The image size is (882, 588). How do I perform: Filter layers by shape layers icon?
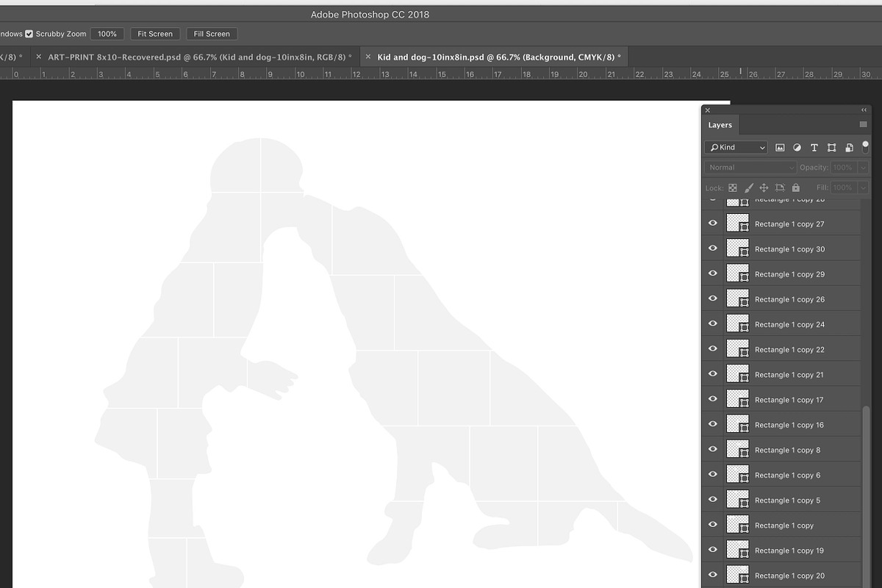click(832, 148)
